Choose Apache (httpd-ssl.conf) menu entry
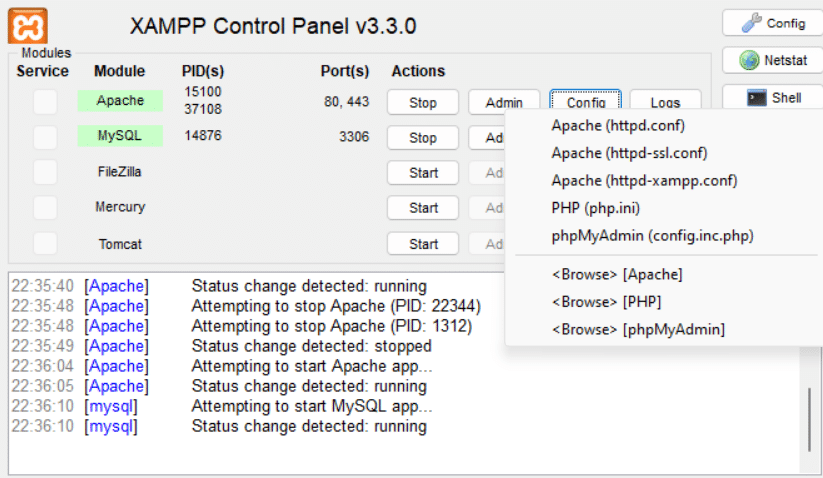The image size is (823, 478). (x=629, y=153)
